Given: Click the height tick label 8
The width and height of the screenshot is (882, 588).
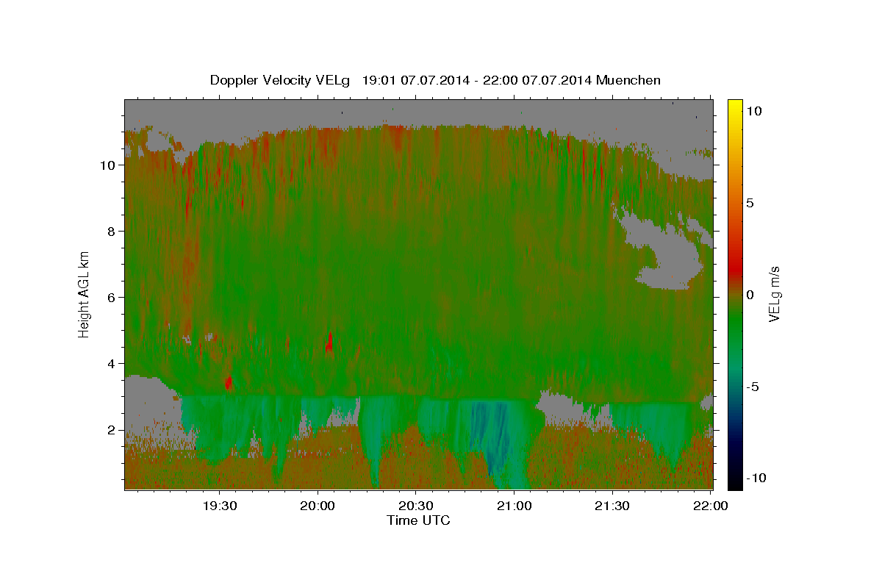Looking at the screenshot, I should 112,232.
